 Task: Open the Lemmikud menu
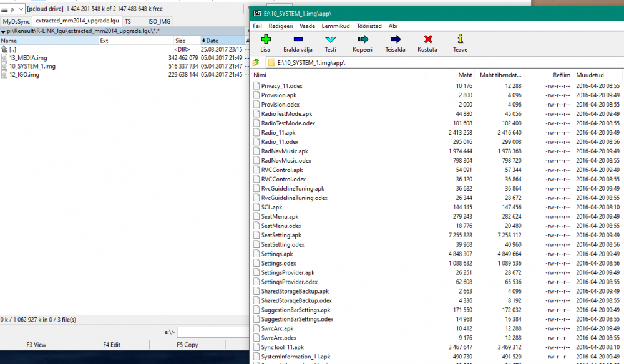pyautogui.click(x=336, y=26)
